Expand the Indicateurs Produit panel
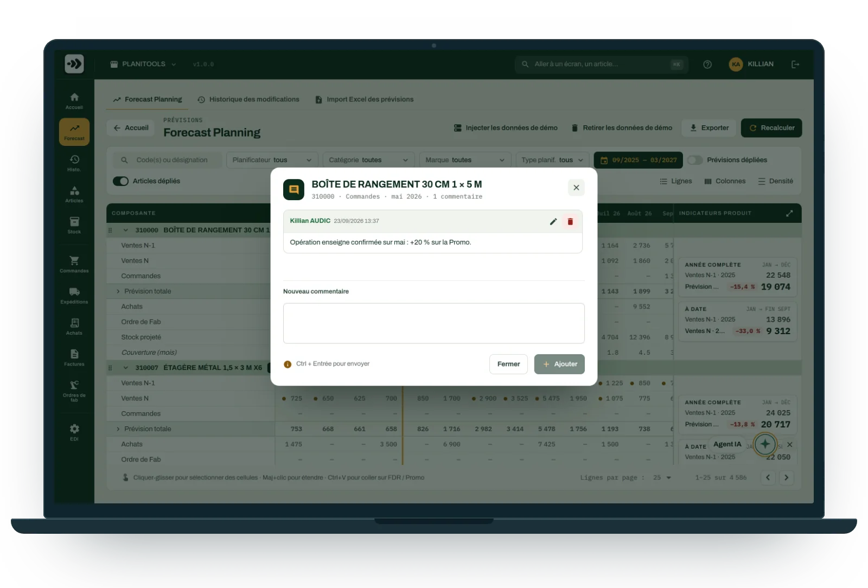The height and width of the screenshot is (588, 868). (789, 213)
